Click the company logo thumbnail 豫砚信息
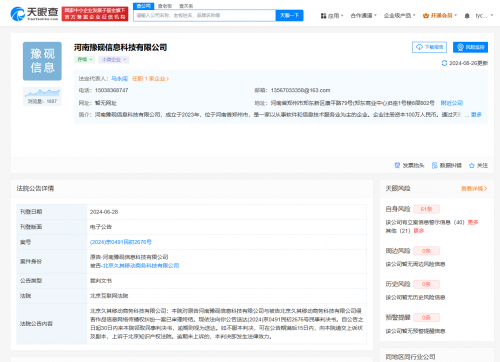This screenshot has height=362, width=500. point(42,61)
